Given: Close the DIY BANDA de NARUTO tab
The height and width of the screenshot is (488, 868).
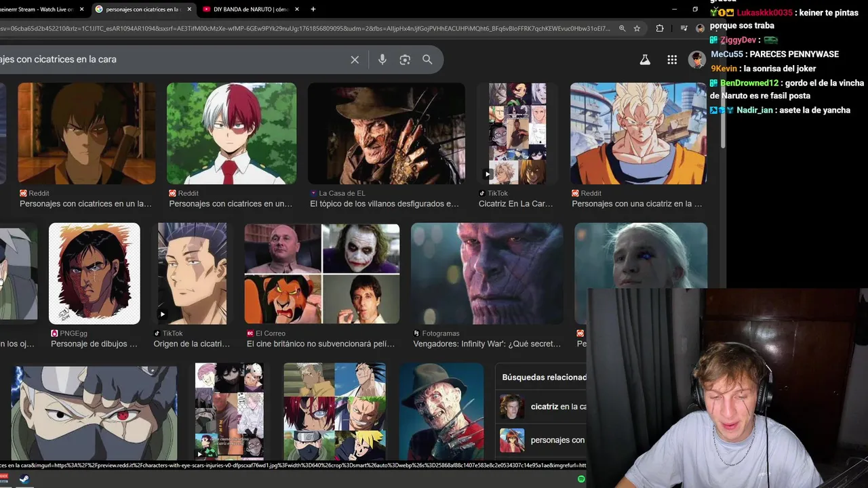Looking at the screenshot, I should pos(296,9).
